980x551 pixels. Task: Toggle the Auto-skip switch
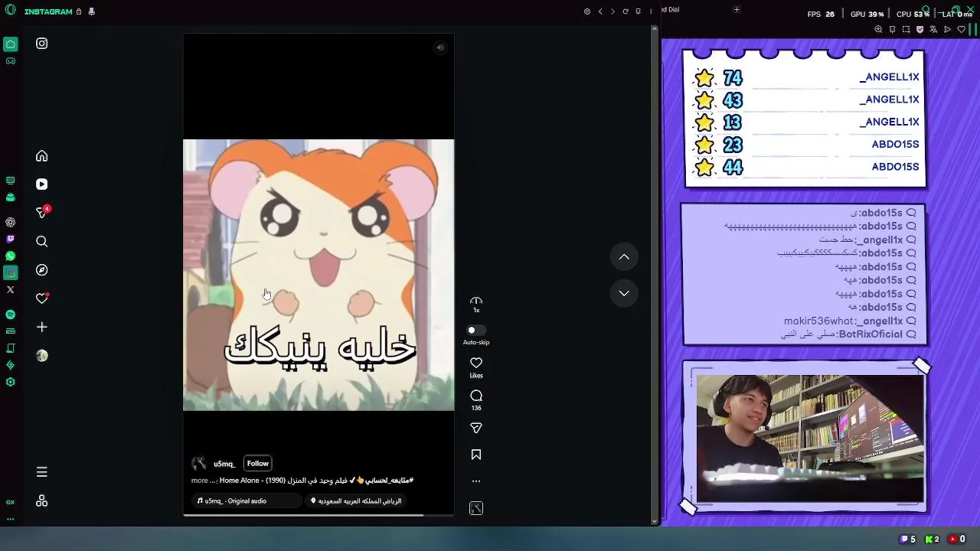pos(476,331)
